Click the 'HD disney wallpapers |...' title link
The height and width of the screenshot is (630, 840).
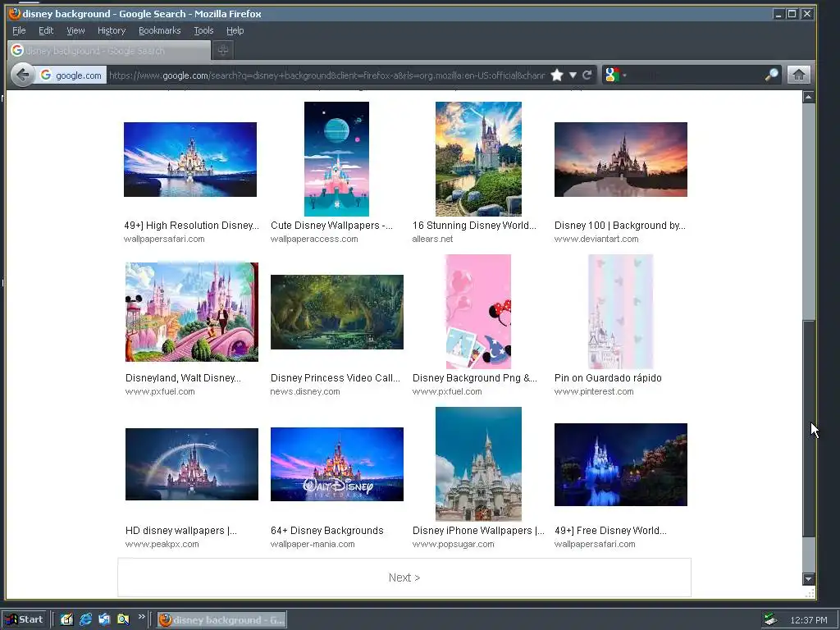[x=181, y=531]
